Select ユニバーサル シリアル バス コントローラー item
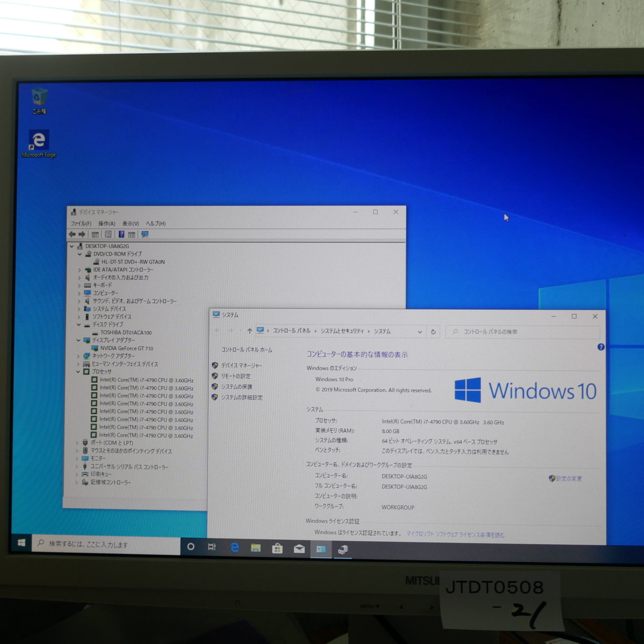The image size is (644, 644). pyautogui.click(x=129, y=467)
